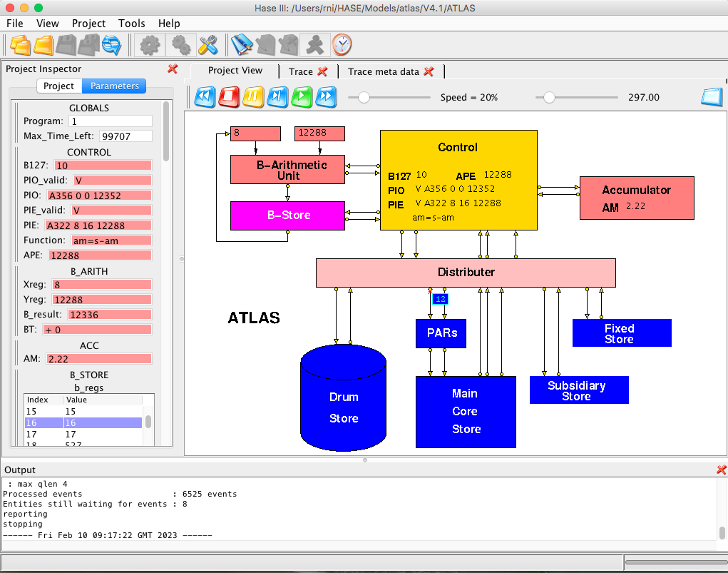The height and width of the screenshot is (573, 728).
Task: Open the Help menu
Action: 169,24
